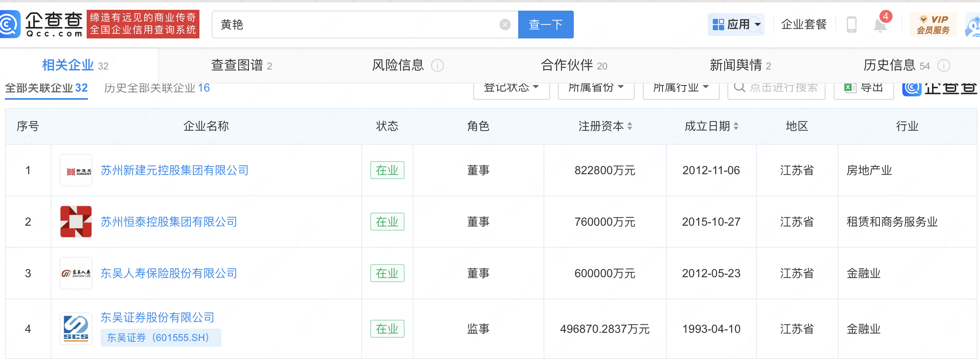Open VIP 会员服务 badge
The image size is (980, 359).
pyautogui.click(x=933, y=25)
